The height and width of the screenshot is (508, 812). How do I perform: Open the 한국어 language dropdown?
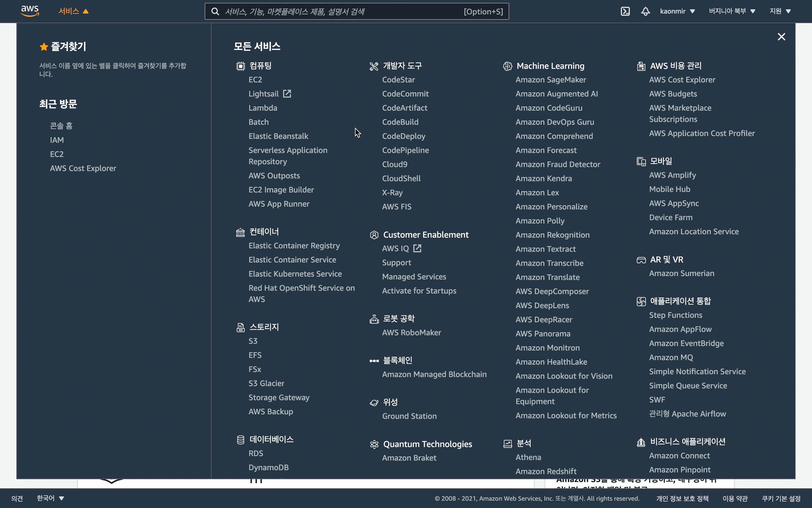click(50, 498)
